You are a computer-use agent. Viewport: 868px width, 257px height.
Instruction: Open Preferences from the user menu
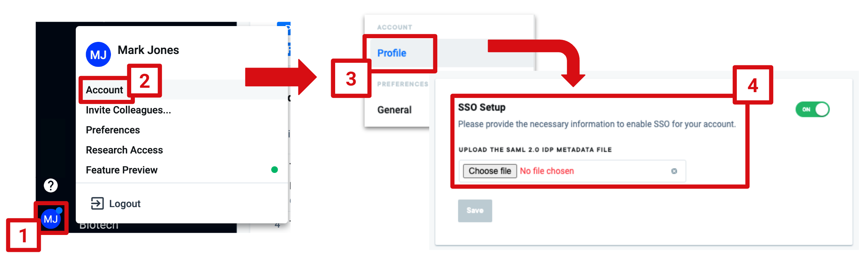(x=112, y=130)
